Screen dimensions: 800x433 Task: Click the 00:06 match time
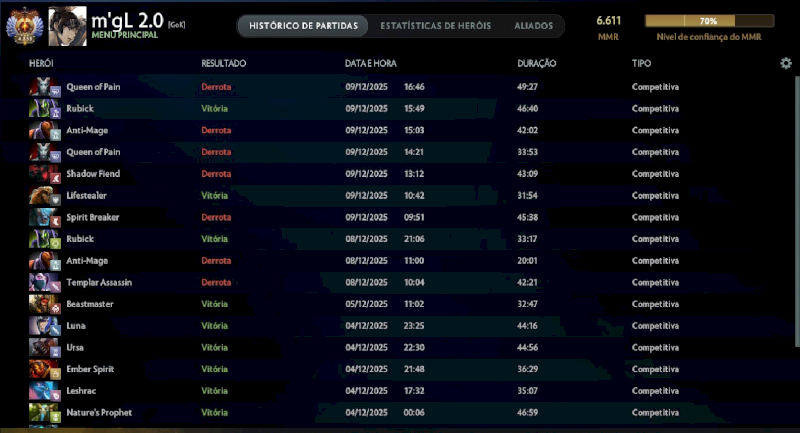pyautogui.click(x=414, y=413)
